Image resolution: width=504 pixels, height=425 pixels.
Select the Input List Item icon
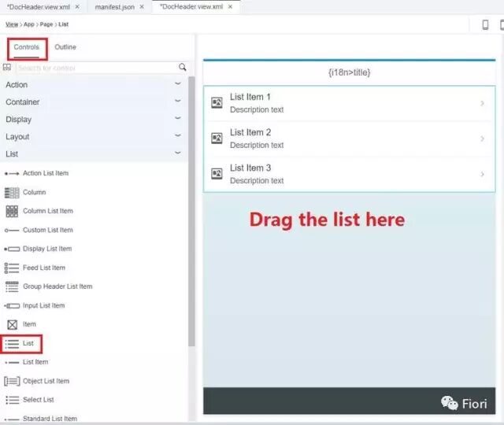[x=12, y=306]
